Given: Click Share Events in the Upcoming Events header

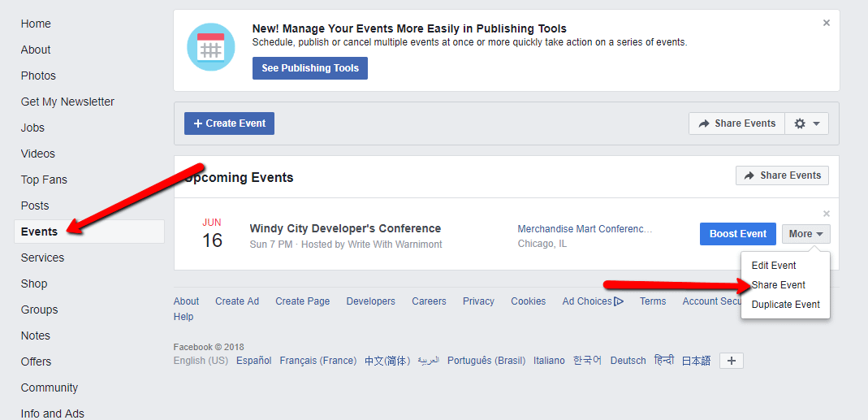Looking at the screenshot, I should point(782,175).
